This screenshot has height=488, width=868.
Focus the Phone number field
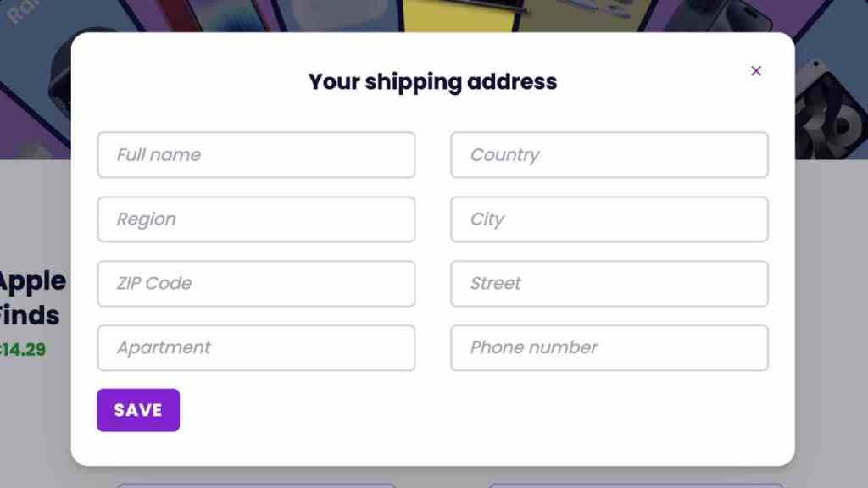click(x=609, y=348)
